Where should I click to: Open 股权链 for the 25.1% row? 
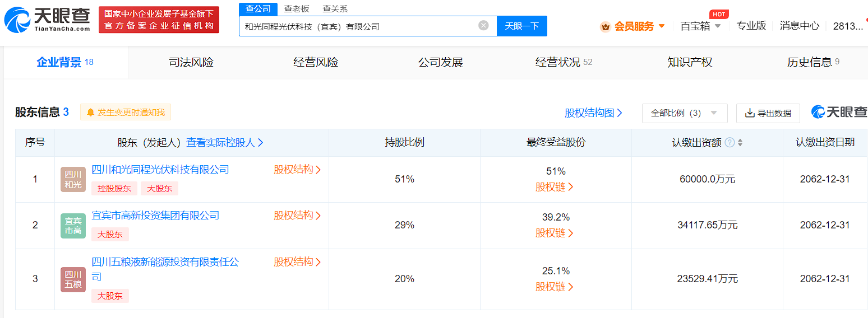555,287
